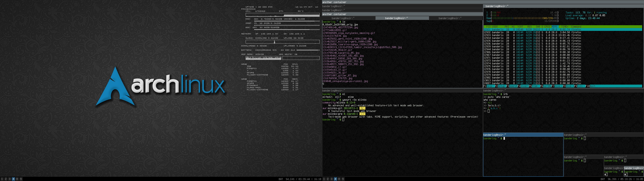The width and height of the screenshot is (644, 181).
Task: Click the title bar above the yaourt terminal
Action: pyautogui.click(x=402, y=90)
